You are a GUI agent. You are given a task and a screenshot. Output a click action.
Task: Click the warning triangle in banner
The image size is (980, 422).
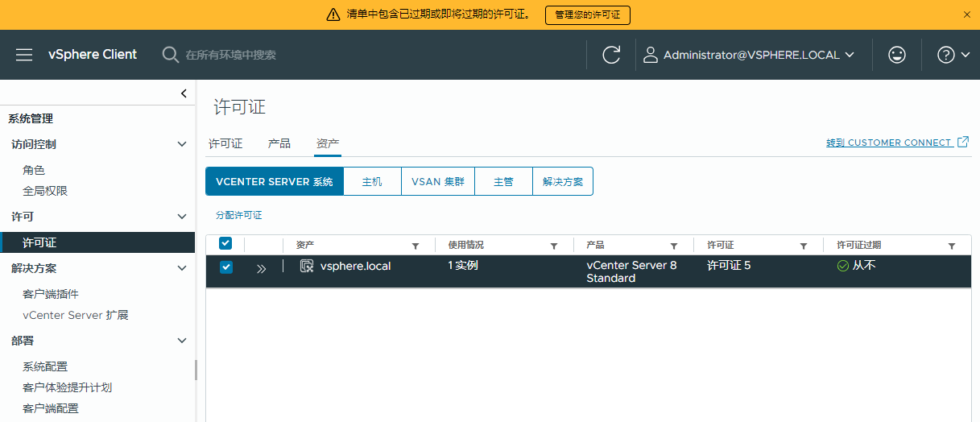tap(333, 14)
